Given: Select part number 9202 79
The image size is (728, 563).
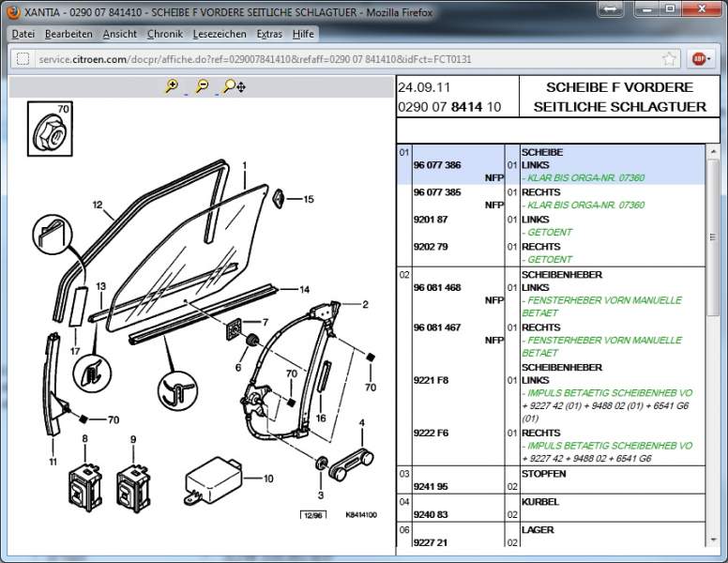Looking at the screenshot, I should 431,246.
